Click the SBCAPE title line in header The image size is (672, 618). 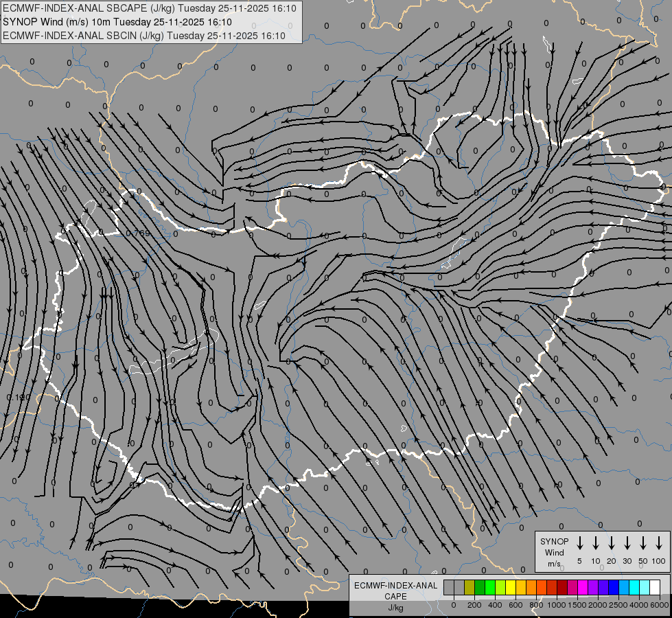[150, 8]
